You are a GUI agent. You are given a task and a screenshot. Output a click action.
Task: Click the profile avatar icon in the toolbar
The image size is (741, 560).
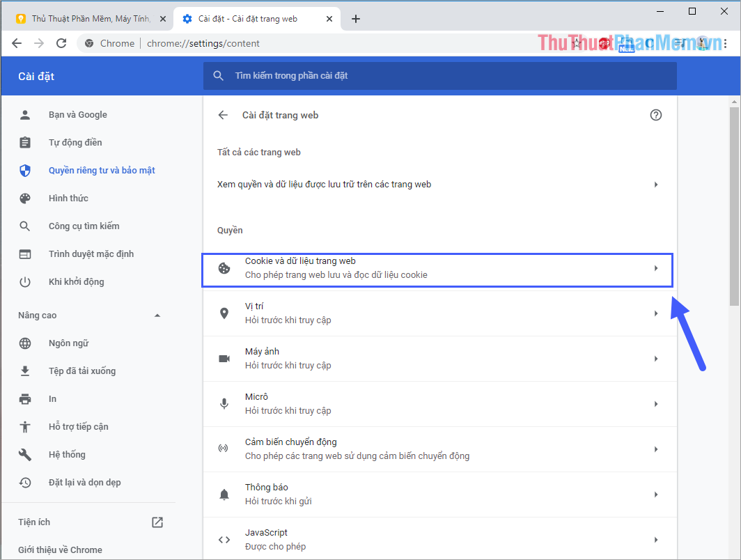[x=704, y=42]
